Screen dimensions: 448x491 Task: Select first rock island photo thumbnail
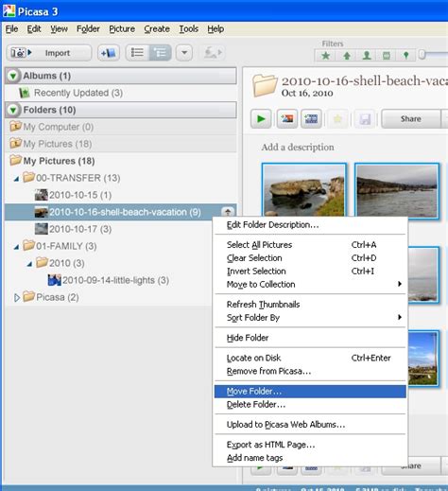tap(304, 190)
